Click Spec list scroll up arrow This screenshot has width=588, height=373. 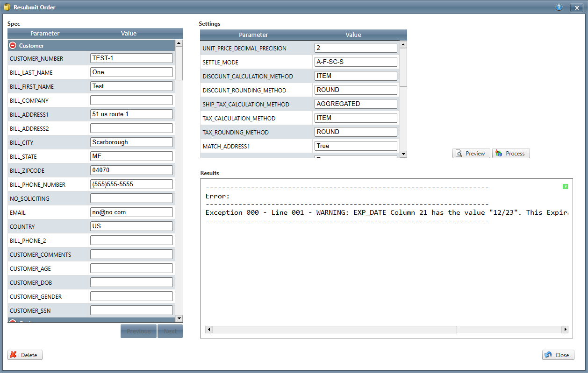179,43
